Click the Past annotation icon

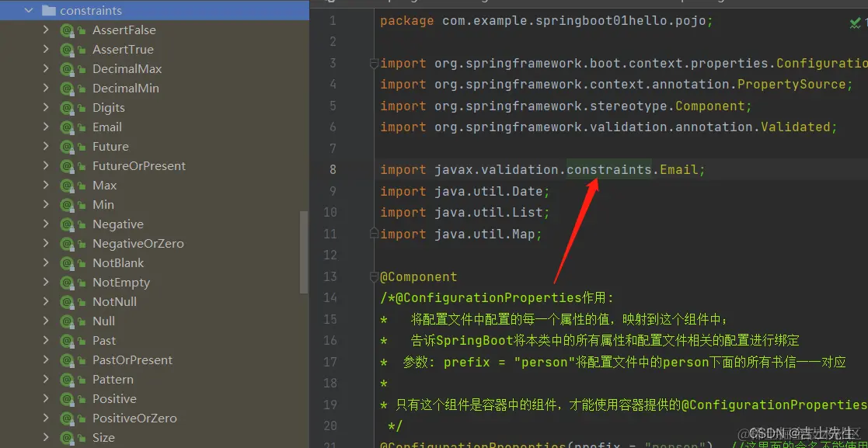67,341
